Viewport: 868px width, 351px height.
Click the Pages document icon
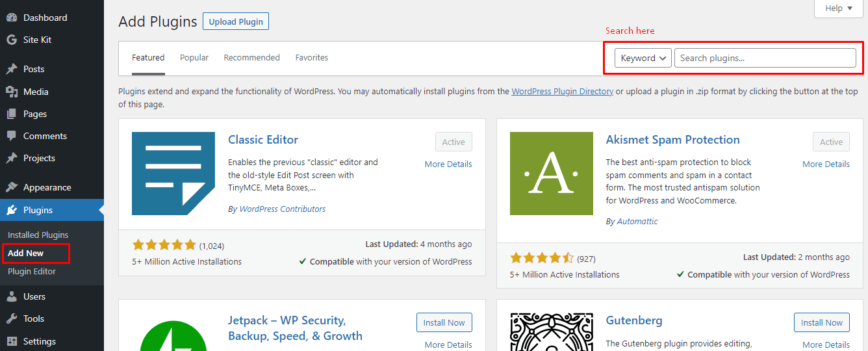tap(12, 114)
